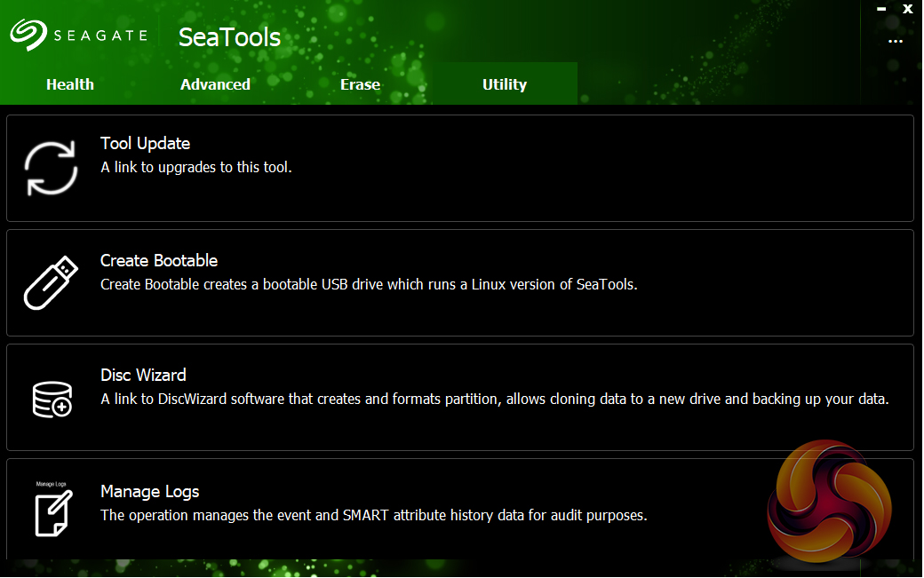Click the Manage Logs heading
The width and height of the screenshot is (924, 578).
pyautogui.click(x=149, y=492)
